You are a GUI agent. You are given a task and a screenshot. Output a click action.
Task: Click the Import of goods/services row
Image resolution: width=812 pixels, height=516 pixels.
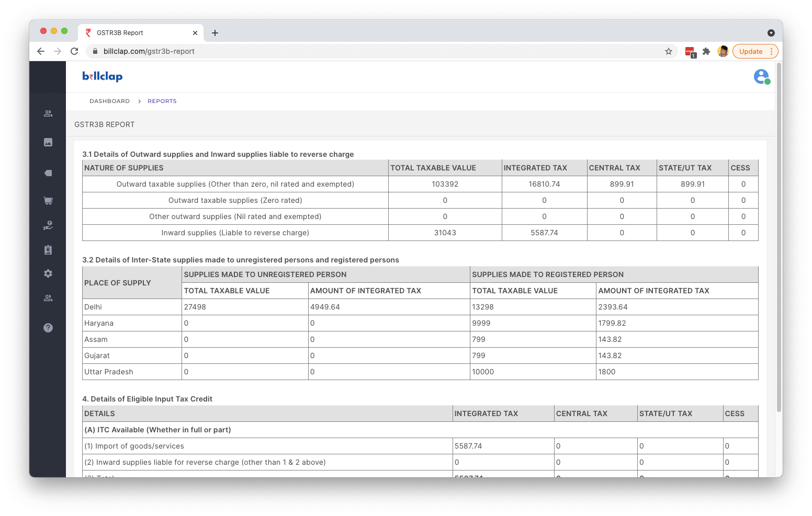coord(420,446)
